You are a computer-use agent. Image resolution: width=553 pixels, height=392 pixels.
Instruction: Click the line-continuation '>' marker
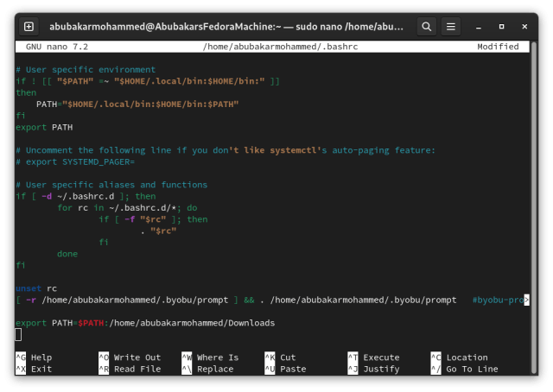pyautogui.click(x=526, y=300)
